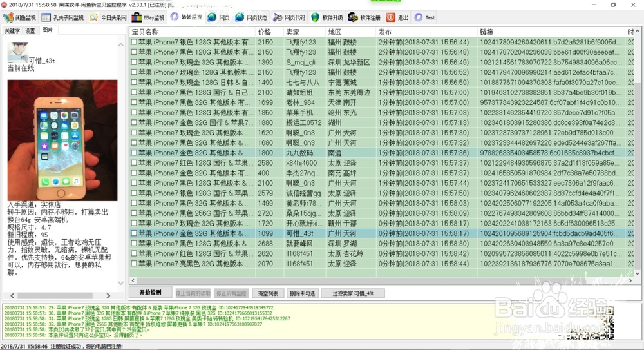Screen dimensions: 644x350
Task: Check the row from seller 老林_984
Action: pyautogui.click(x=134, y=102)
